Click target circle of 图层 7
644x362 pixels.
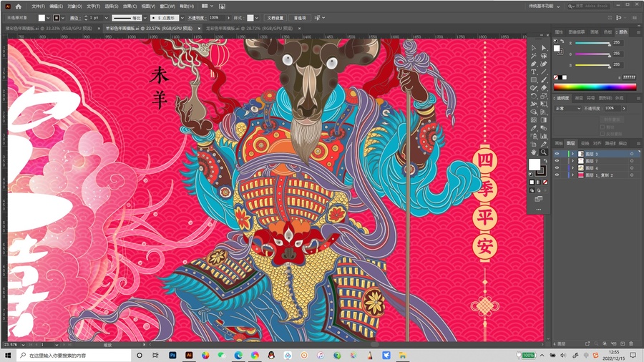click(632, 161)
